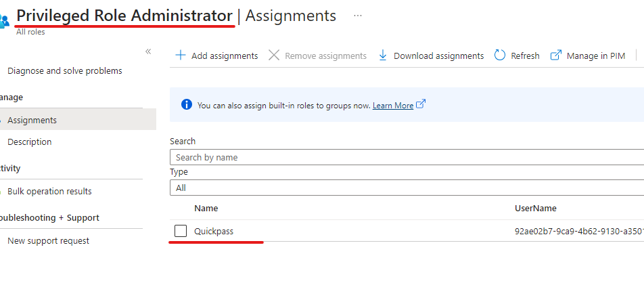
Task: Follow the Learn More link
Action: [393, 106]
